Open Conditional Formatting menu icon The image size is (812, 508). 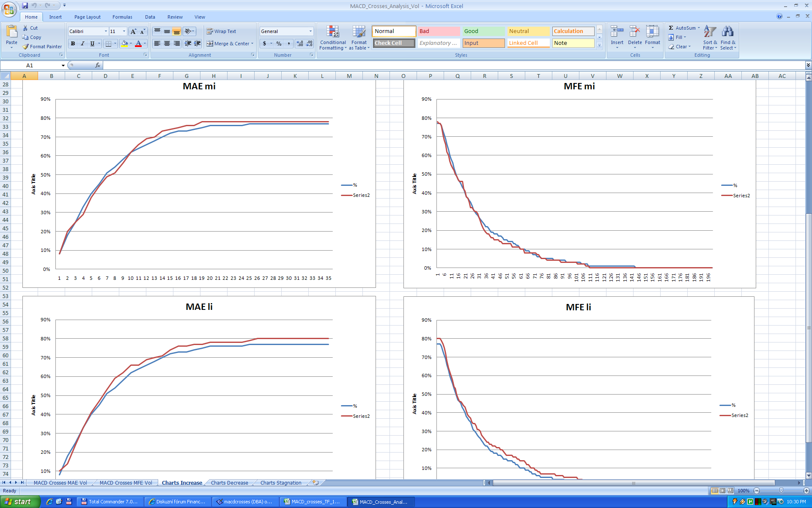coord(333,32)
